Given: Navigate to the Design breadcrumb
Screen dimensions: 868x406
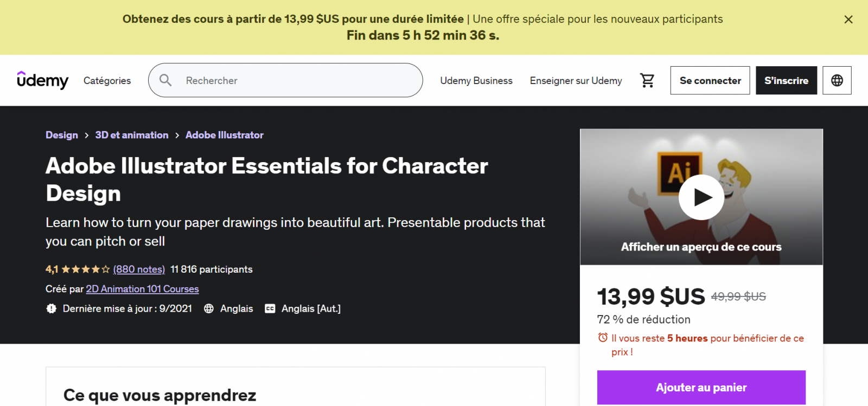Looking at the screenshot, I should click(x=62, y=135).
